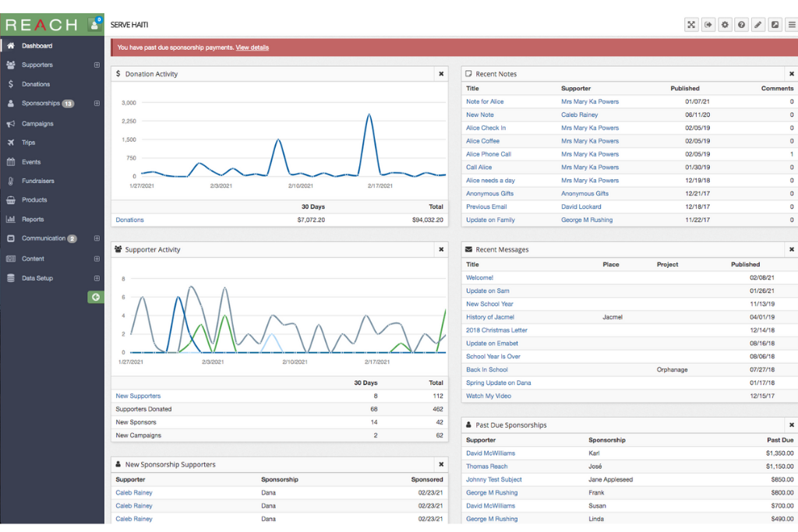Expand the Sponsorships submenu plus icon
The height and width of the screenshot is (532, 798).
click(x=97, y=104)
